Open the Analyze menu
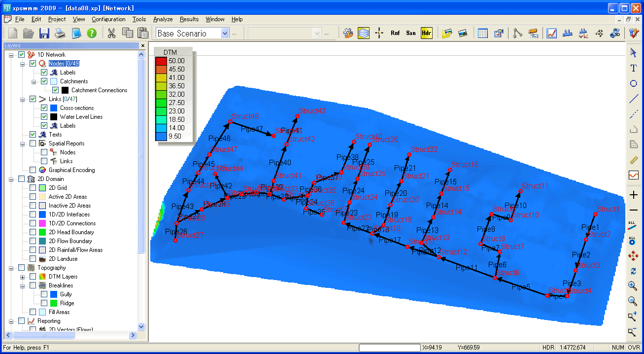Viewport: 644px width, 354px height. [163, 19]
